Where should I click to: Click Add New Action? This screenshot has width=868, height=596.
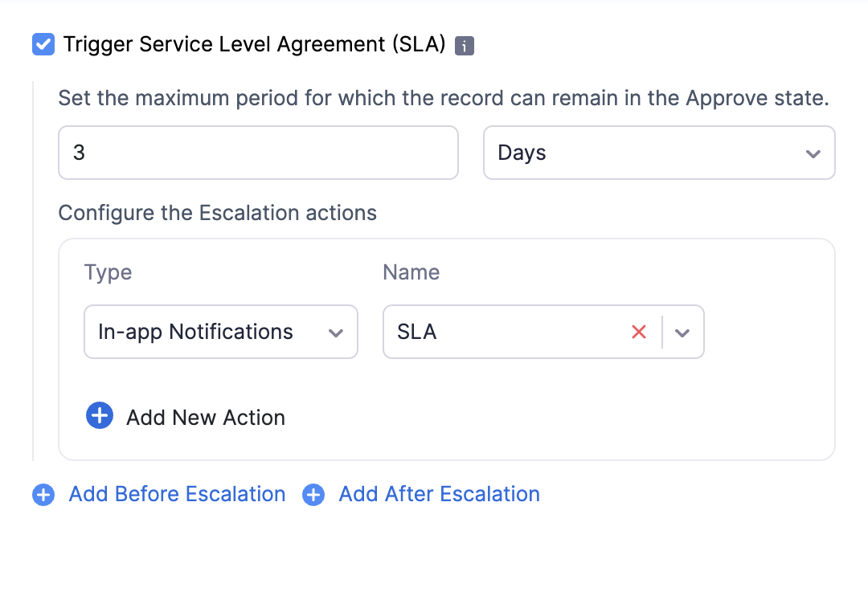204,417
